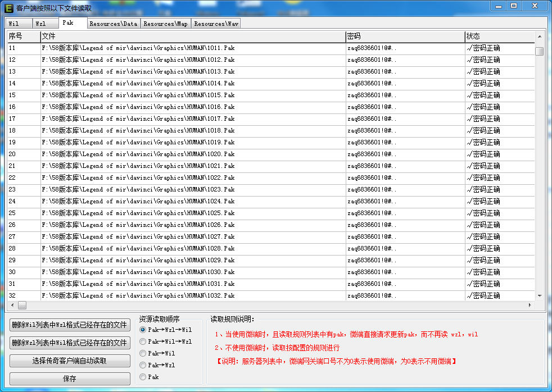Click the 保存 button
The height and width of the screenshot is (392, 552).
point(70,379)
